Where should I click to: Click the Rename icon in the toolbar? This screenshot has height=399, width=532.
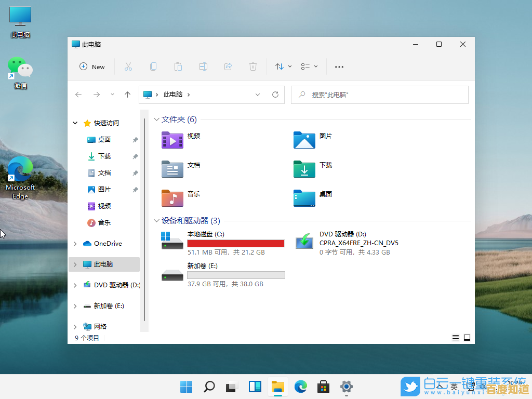coord(203,66)
